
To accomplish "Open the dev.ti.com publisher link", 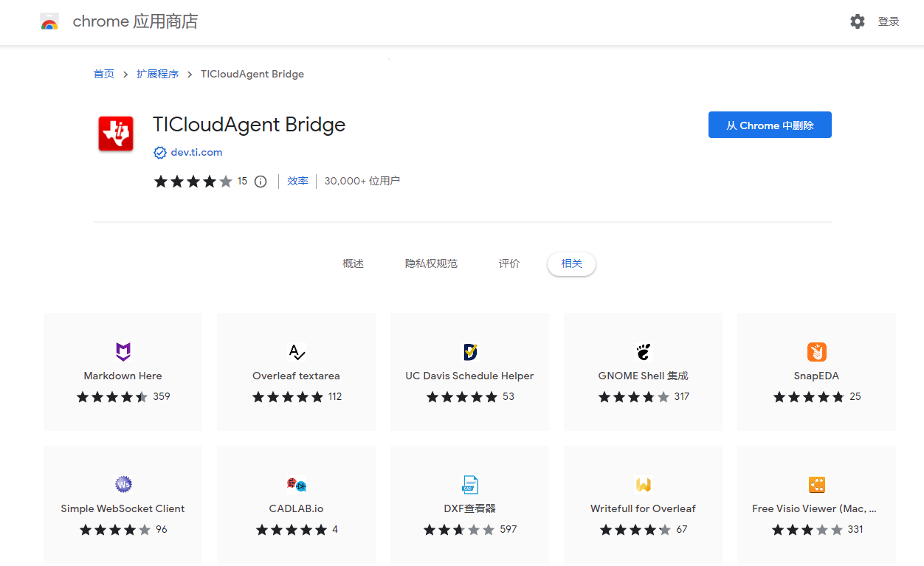I will [x=196, y=153].
